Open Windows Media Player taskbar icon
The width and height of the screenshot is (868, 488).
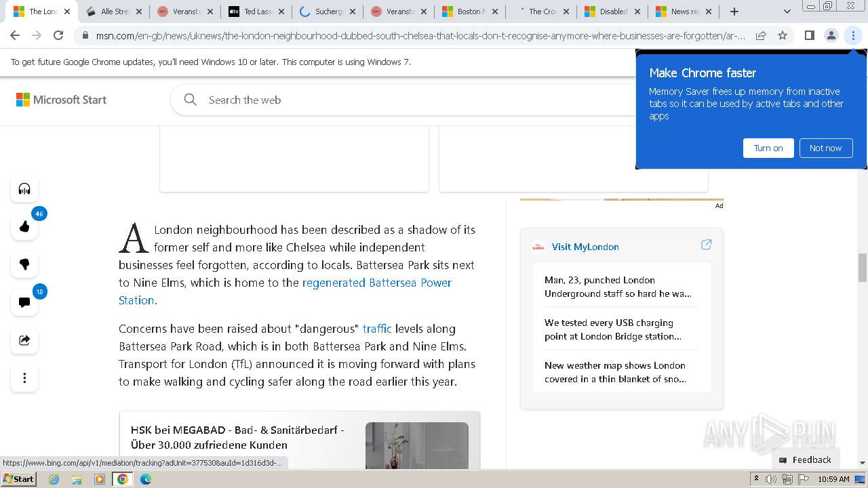pos(100,479)
